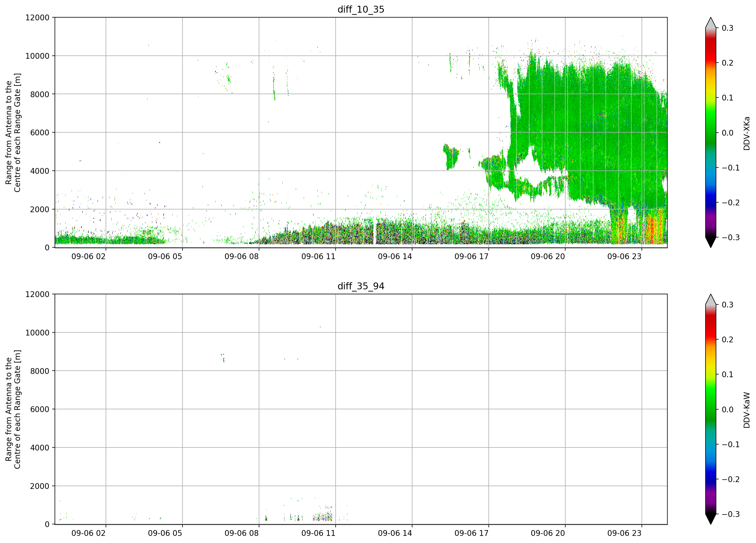The width and height of the screenshot is (756, 543).
Task: Click the 0.2 label on DDV-XKa colorbar
Action: point(728,63)
